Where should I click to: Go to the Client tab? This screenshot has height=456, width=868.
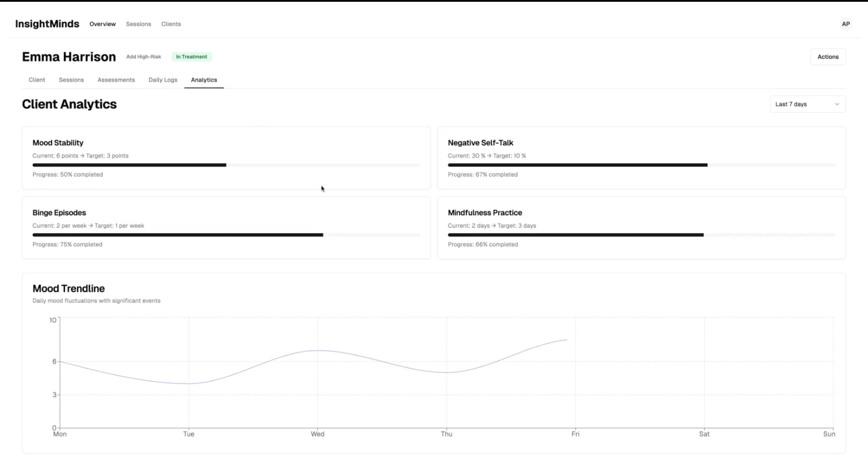[x=37, y=80]
